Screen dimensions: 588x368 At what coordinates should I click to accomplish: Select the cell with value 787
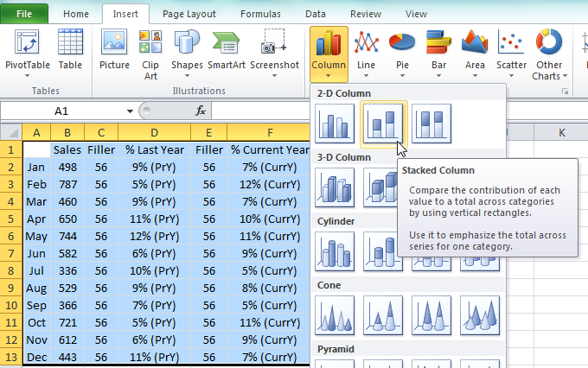click(67, 184)
